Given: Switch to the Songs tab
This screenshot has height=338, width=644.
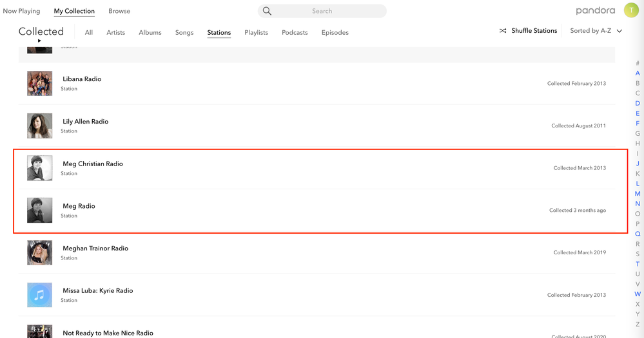Looking at the screenshot, I should pos(184,32).
